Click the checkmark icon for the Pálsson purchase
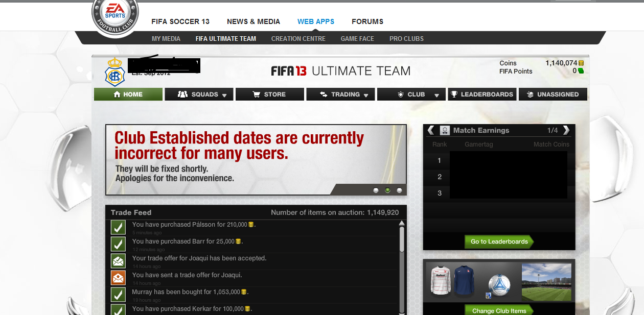 [x=118, y=228]
